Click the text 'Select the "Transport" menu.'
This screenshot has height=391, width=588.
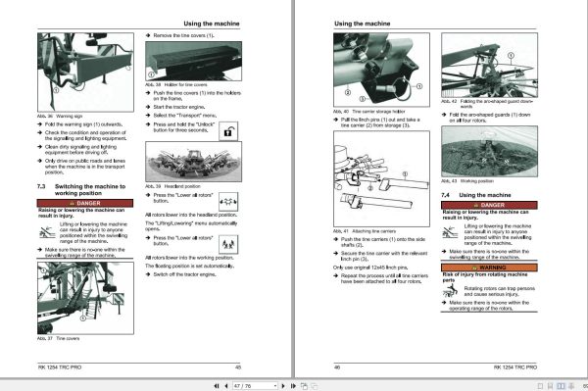click(185, 116)
